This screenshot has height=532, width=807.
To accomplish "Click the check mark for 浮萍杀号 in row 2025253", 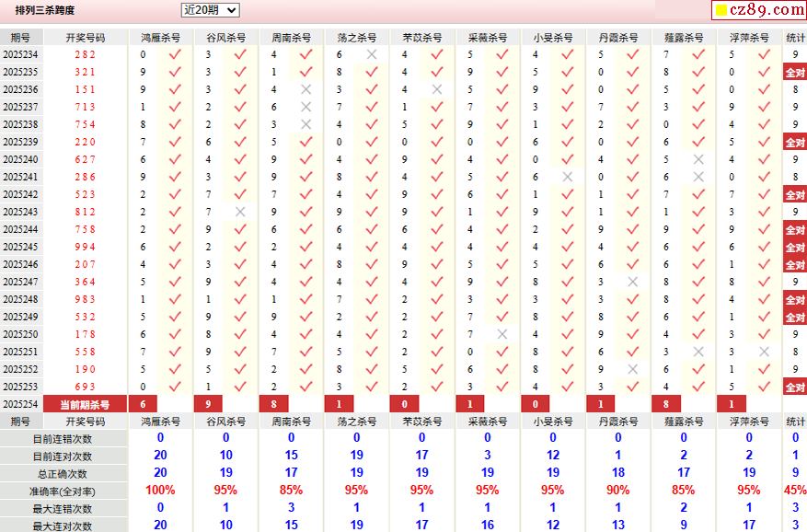I will point(764,387).
